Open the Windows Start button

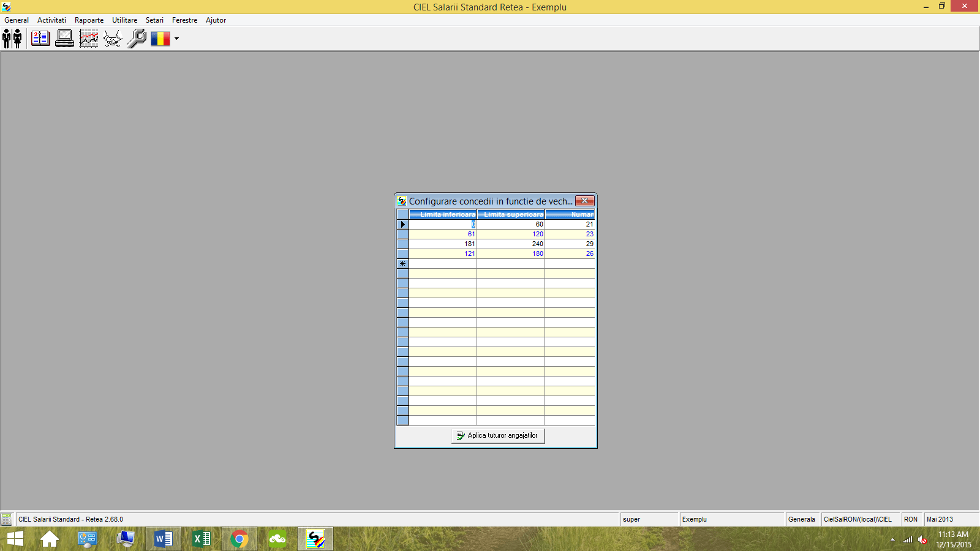point(15,539)
